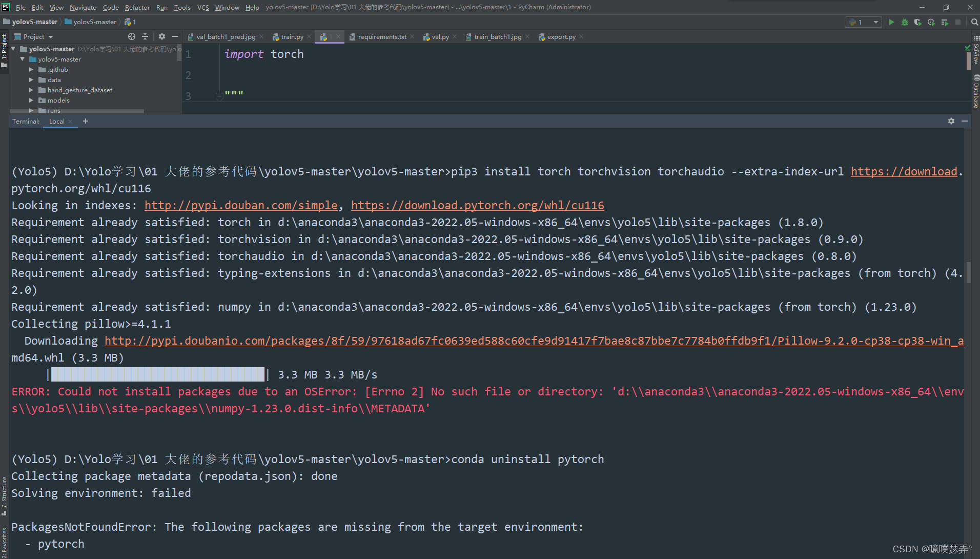The height and width of the screenshot is (559, 980).
Task: Hide the Terminal panel with minus icon
Action: click(x=965, y=121)
